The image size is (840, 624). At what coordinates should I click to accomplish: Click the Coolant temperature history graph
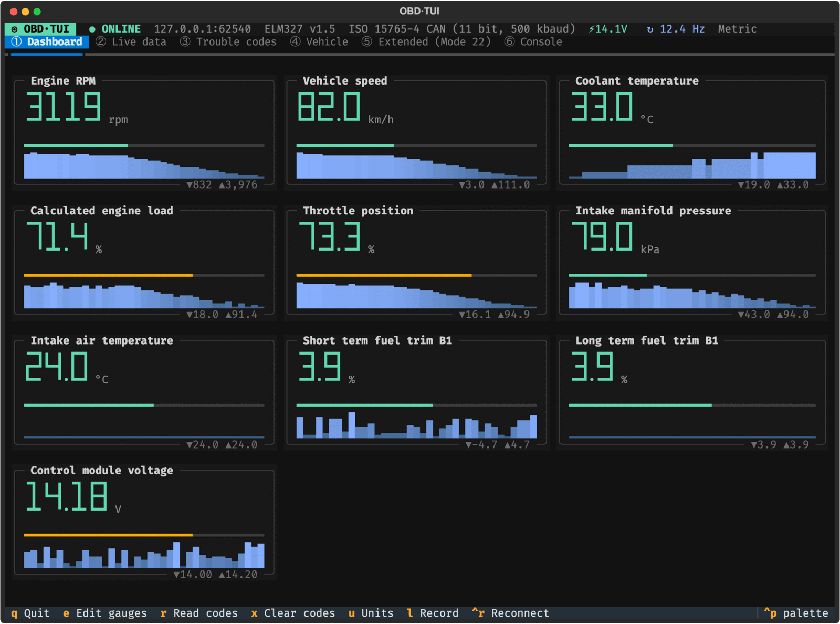pyautogui.click(x=692, y=165)
